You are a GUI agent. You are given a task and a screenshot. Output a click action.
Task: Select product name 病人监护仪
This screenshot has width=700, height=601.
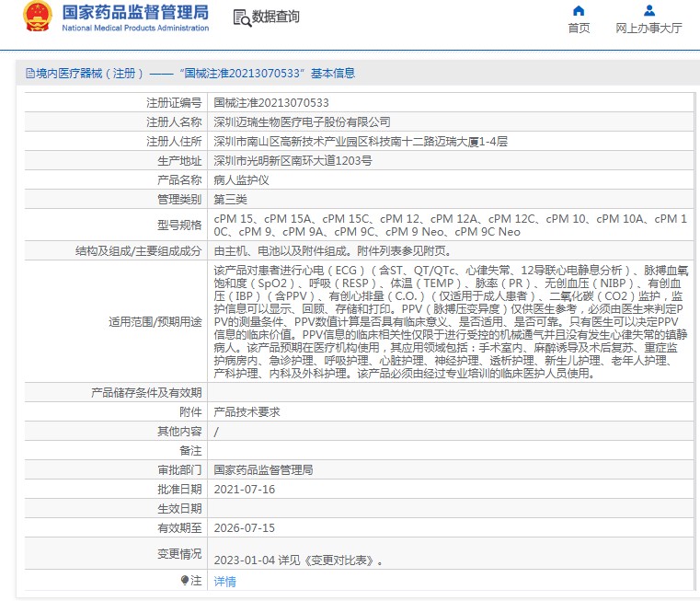coord(241,180)
